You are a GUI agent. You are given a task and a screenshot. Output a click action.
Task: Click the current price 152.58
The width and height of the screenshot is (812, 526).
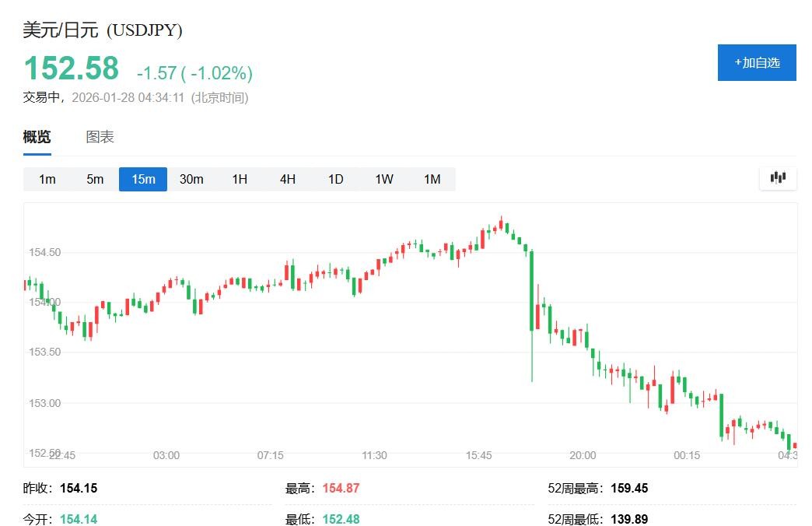[72, 68]
